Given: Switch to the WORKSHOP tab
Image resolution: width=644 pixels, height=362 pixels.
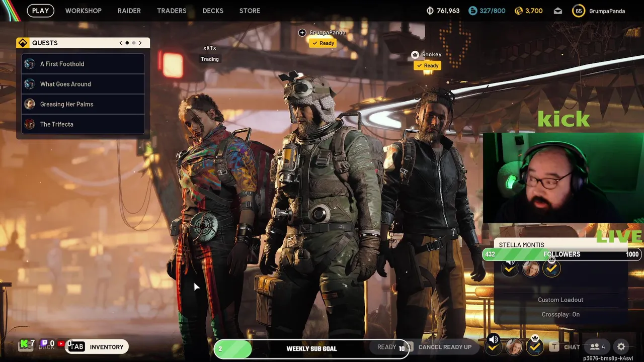Looking at the screenshot, I should pos(83,11).
